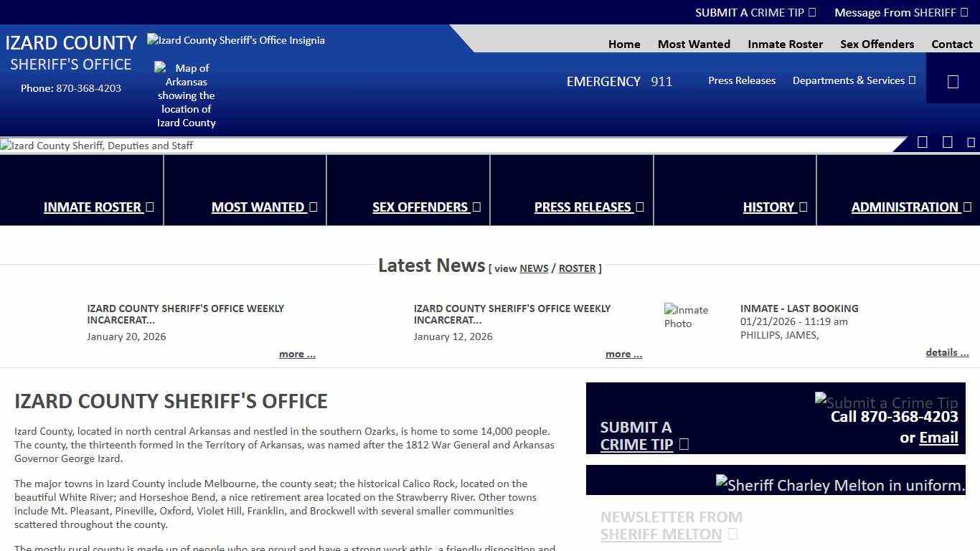Click the Sheriff Charley Melton photo
The width and height of the screenshot is (980, 551).
point(840,485)
